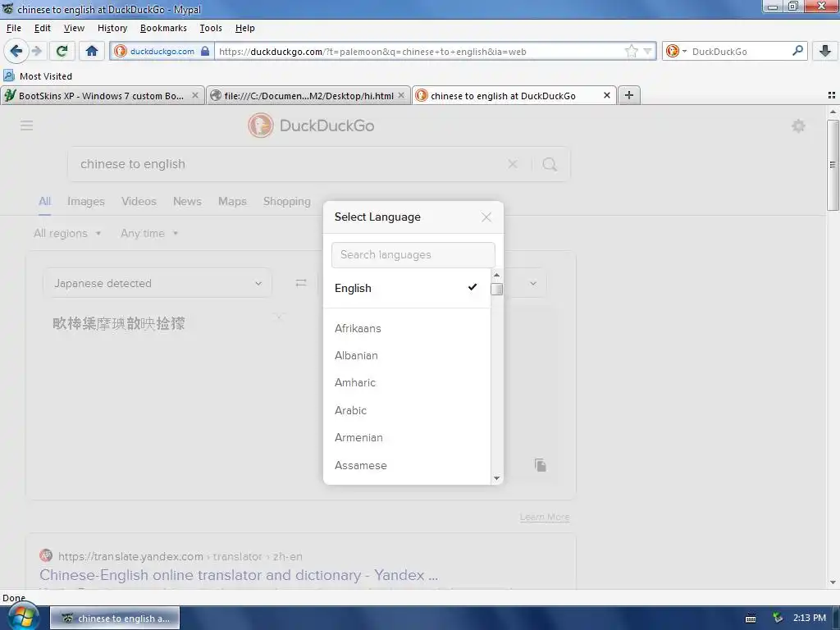Open the Most Visited bookmarks folder
This screenshot has height=630, width=840.
pos(38,76)
